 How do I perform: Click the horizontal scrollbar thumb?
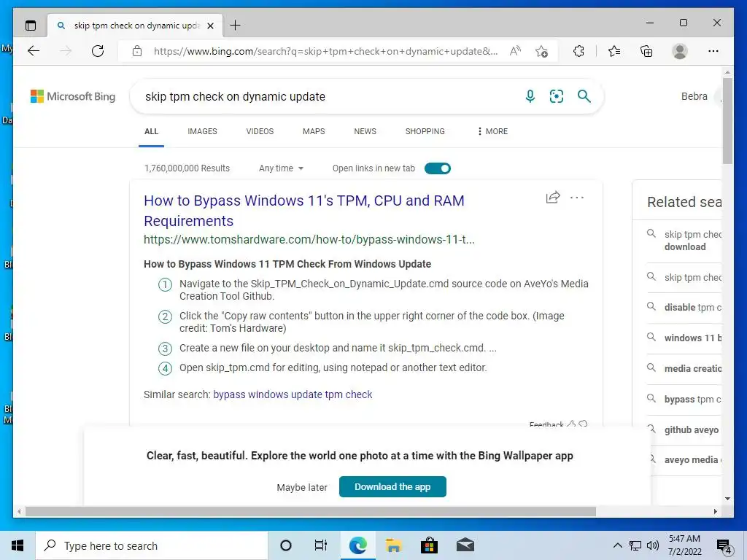(x=310, y=511)
